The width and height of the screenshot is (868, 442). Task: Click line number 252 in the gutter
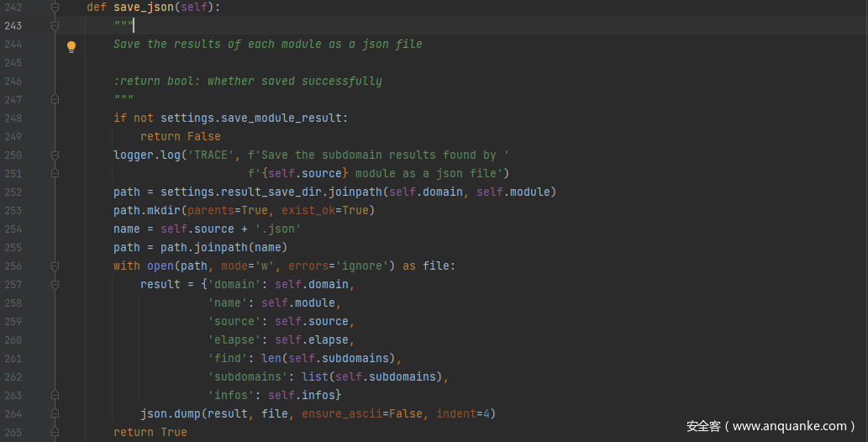coord(13,192)
